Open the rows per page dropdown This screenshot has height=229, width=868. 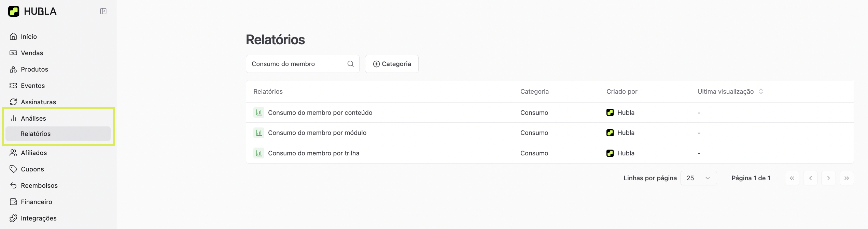(x=698, y=178)
